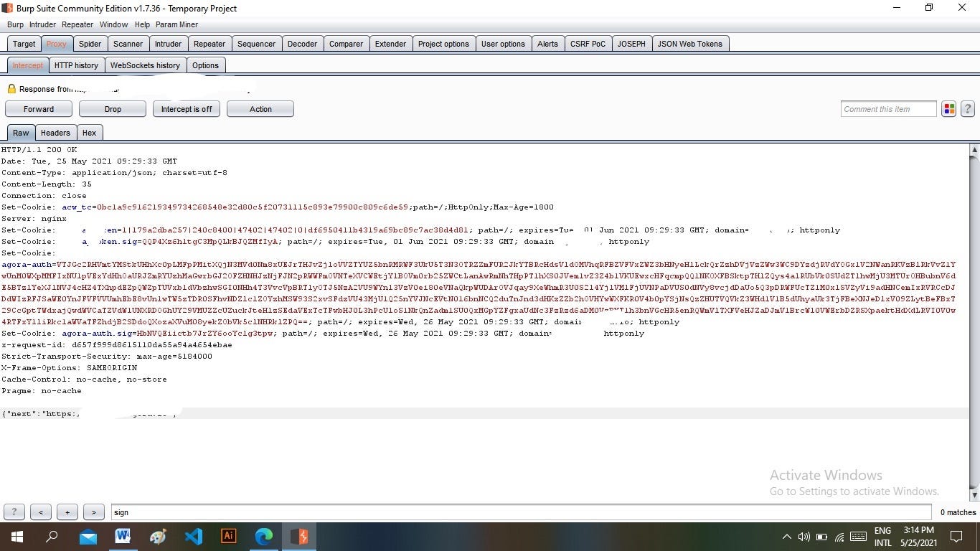Open the proxy Options sub-tab
The image size is (980, 551).
[205, 65]
